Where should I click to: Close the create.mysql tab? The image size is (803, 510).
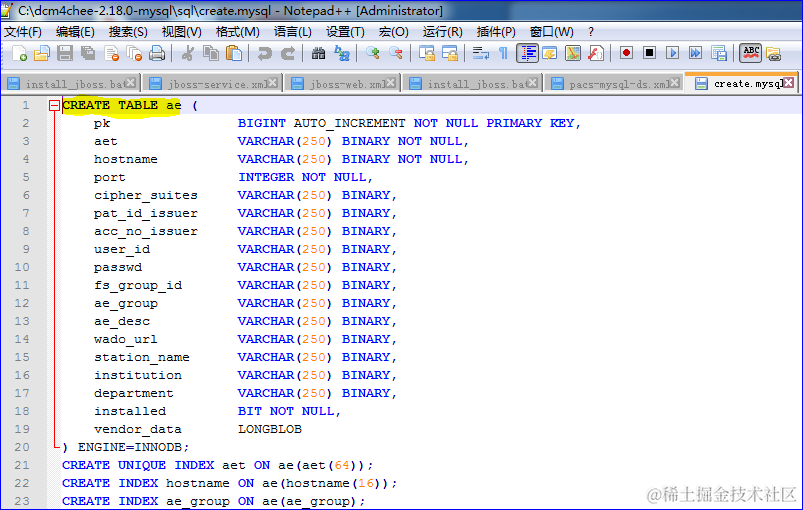point(789,82)
